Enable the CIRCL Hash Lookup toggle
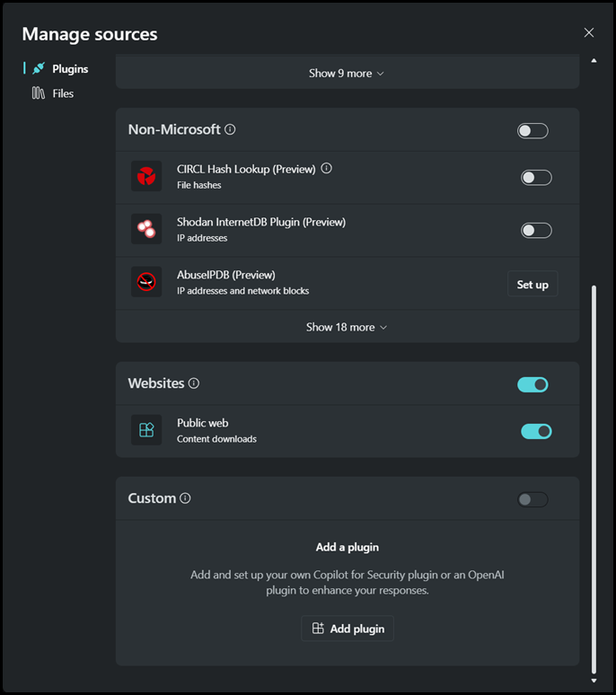Viewport: 616px width, 695px height. click(x=536, y=178)
